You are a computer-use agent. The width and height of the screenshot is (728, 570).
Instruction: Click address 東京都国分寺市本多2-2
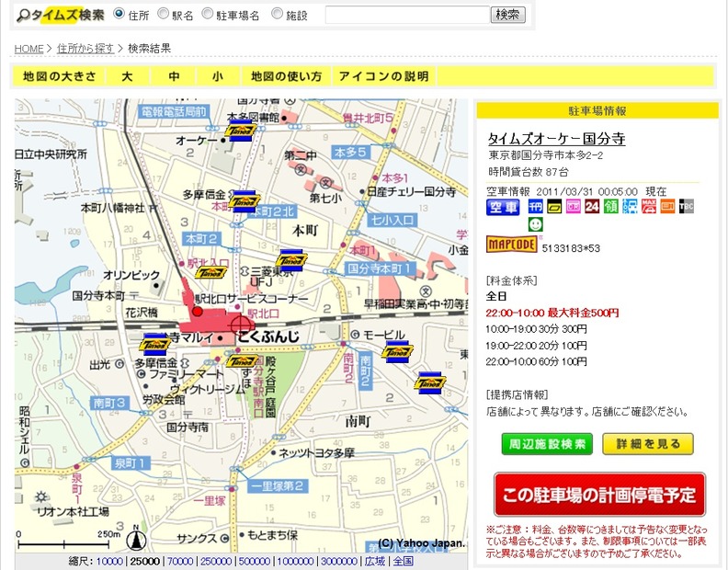pos(545,155)
